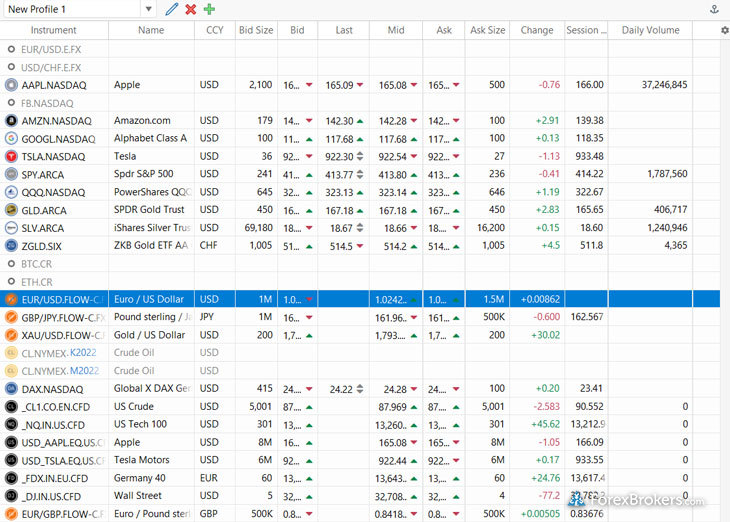Click the ZGLD.SIX instrument icon
730x522 pixels.
[x=11, y=246]
